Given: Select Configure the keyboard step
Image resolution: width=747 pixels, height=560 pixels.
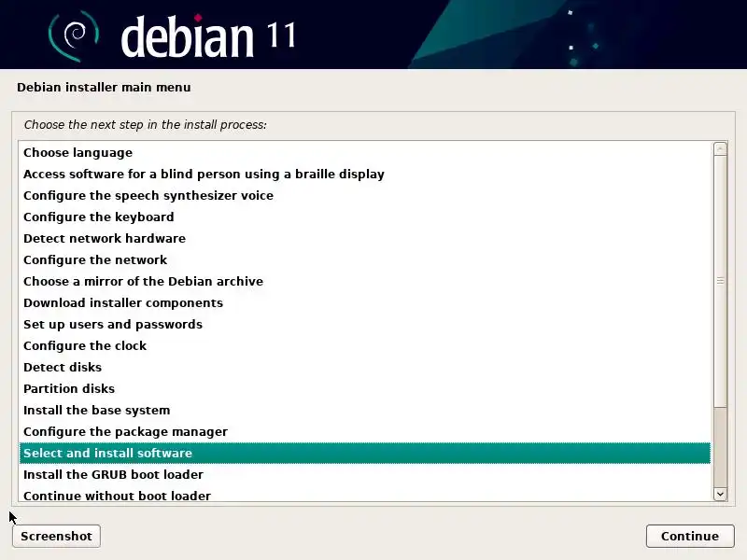Looking at the screenshot, I should click(365, 217).
